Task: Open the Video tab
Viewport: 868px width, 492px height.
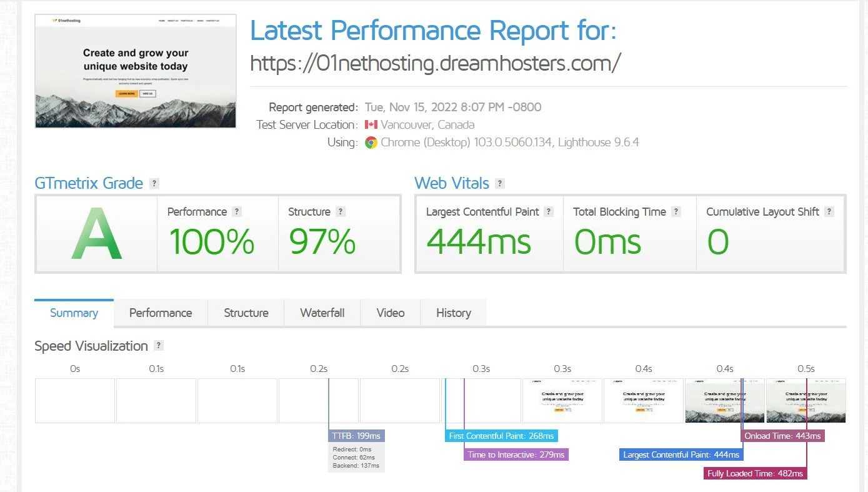Action: [x=390, y=313]
